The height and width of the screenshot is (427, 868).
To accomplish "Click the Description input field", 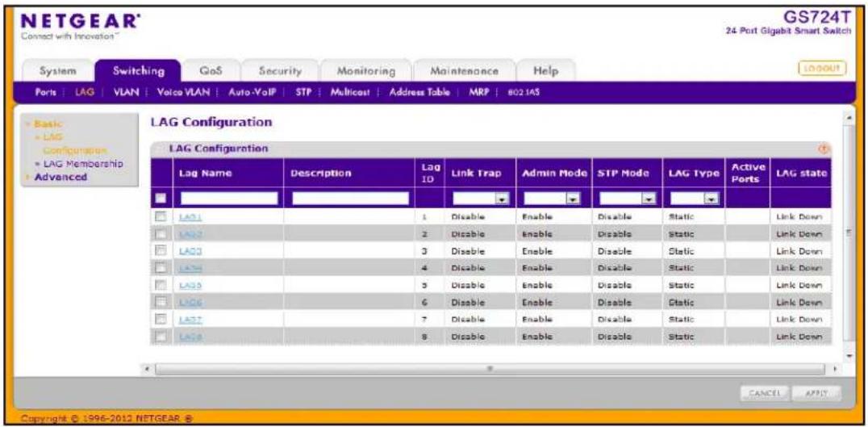I will click(350, 199).
